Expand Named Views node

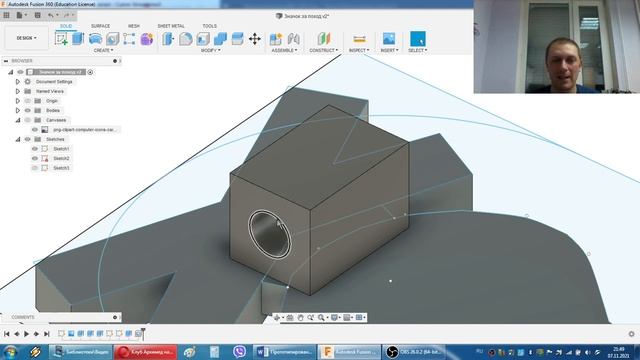click(x=18, y=91)
